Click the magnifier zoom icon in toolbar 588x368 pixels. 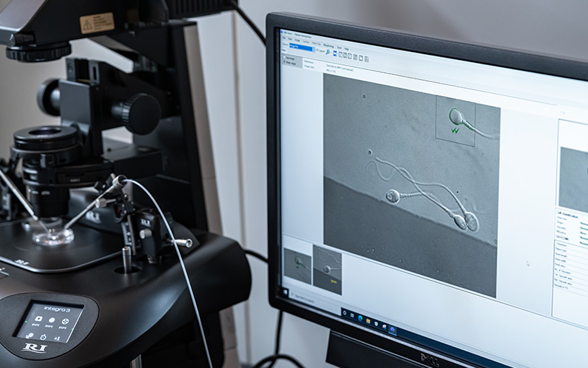click(328, 52)
